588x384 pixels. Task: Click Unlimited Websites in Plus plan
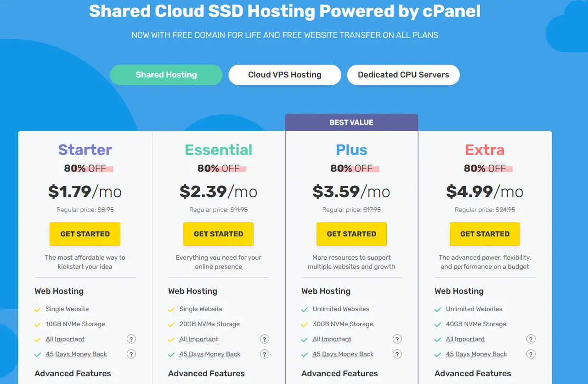(x=341, y=309)
